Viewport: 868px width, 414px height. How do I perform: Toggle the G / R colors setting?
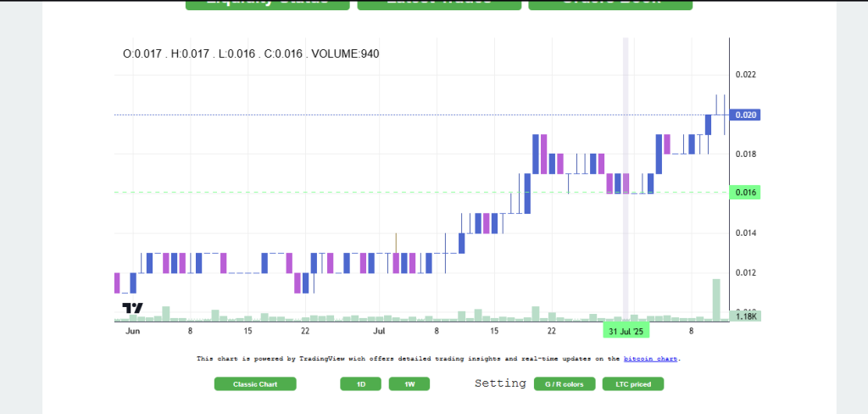point(565,384)
